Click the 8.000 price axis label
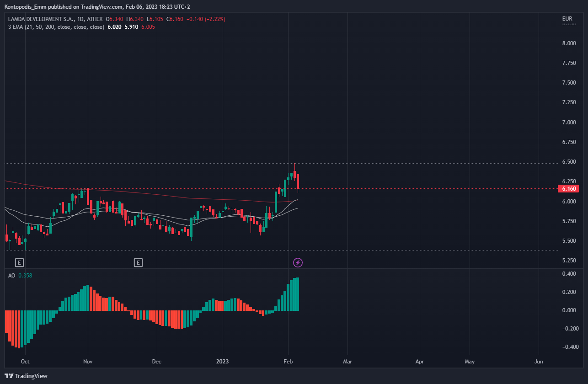588x384 pixels. [569, 43]
